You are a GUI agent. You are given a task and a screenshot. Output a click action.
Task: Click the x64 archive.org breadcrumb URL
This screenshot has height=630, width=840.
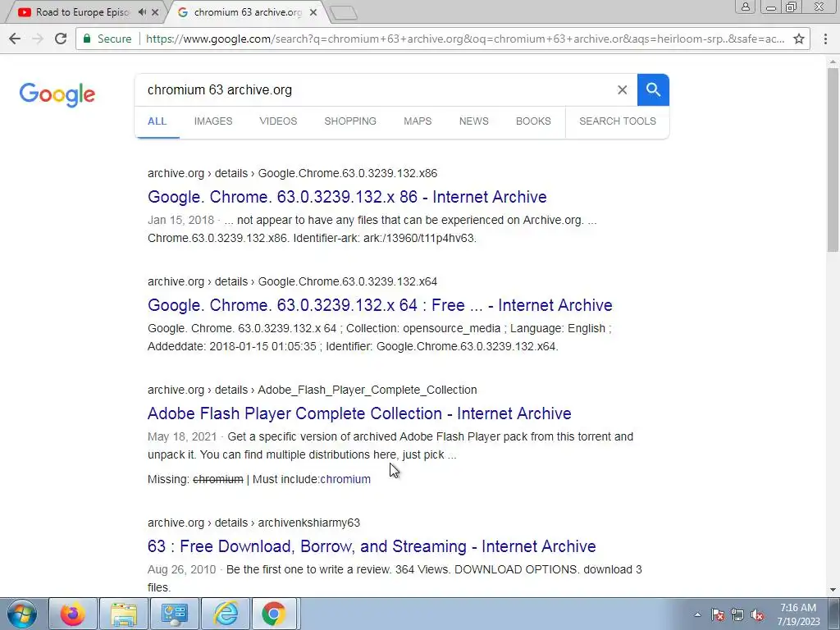click(x=293, y=281)
